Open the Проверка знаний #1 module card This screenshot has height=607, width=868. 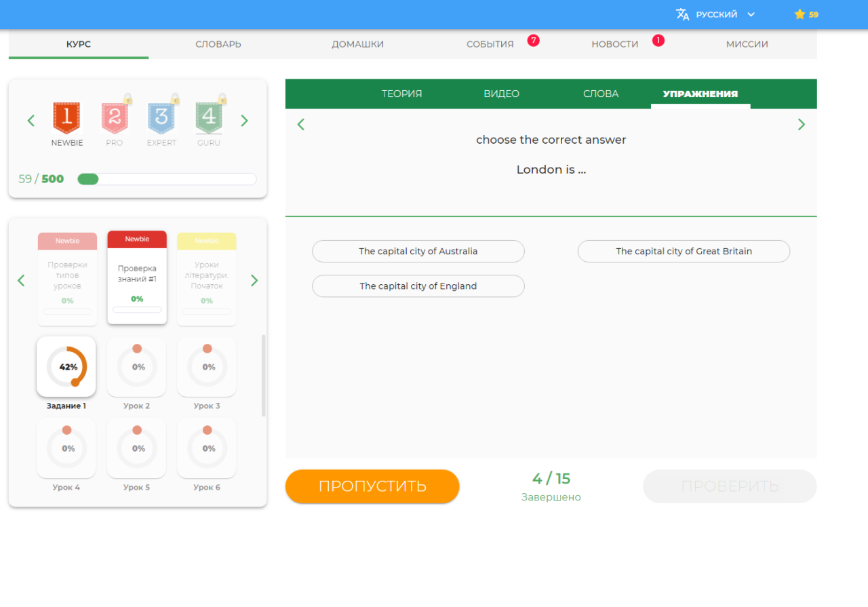pos(137,278)
